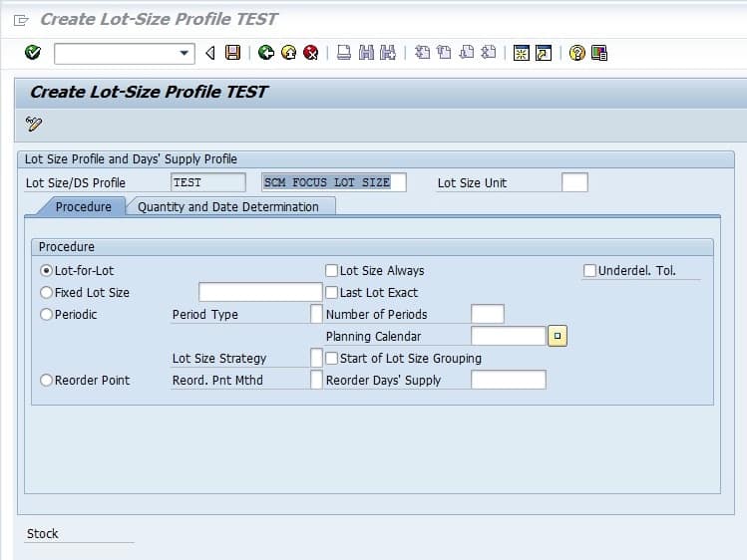Click the green checkmark Enter icon
The height and width of the screenshot is (560, 747).
(x=32, y=53)
